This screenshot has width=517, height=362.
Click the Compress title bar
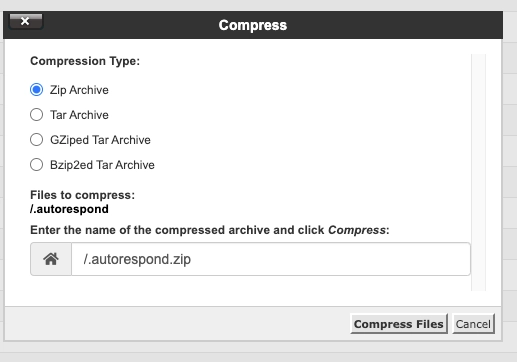[x=253, y=25]
